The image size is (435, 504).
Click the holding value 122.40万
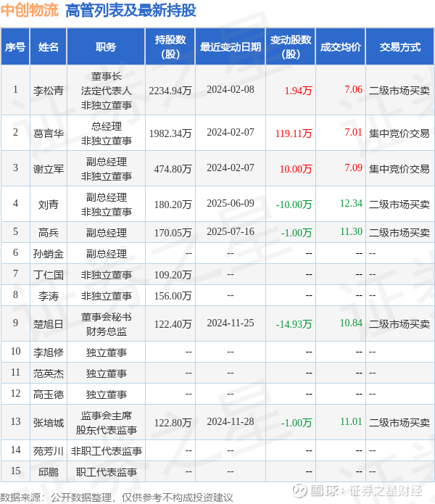click(173, 324)
